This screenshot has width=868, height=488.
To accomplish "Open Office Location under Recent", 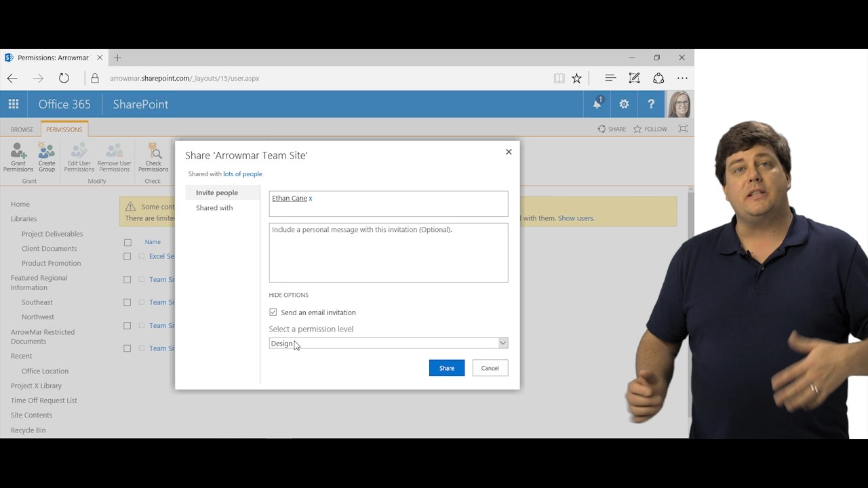I will coord(45,371).
